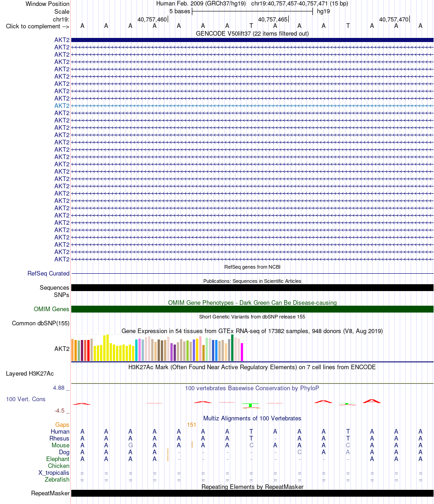Click 'Publications: Sequences in Scientific Articles' title

252,281
